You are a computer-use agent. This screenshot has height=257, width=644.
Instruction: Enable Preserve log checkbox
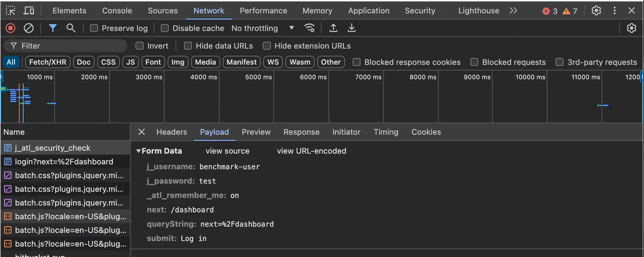(x=94, y=28)
